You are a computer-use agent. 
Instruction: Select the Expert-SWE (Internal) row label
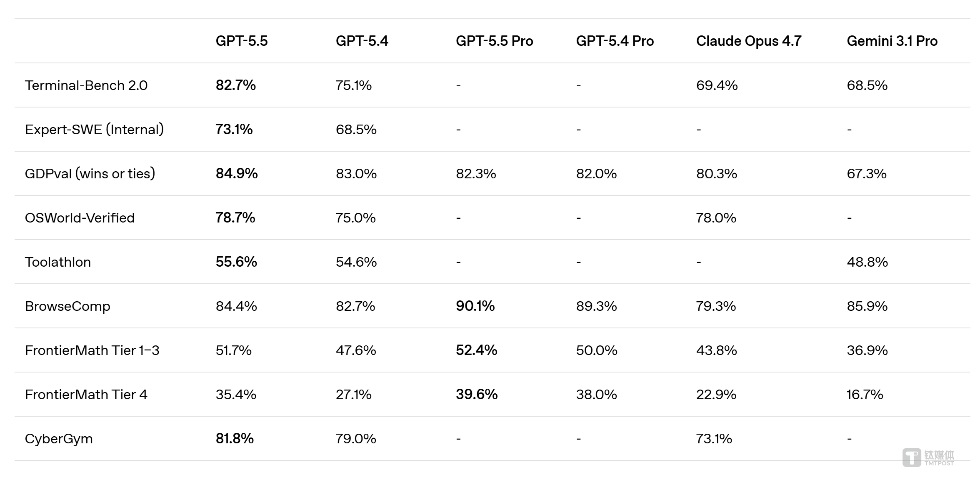click(x=94, y=130)
